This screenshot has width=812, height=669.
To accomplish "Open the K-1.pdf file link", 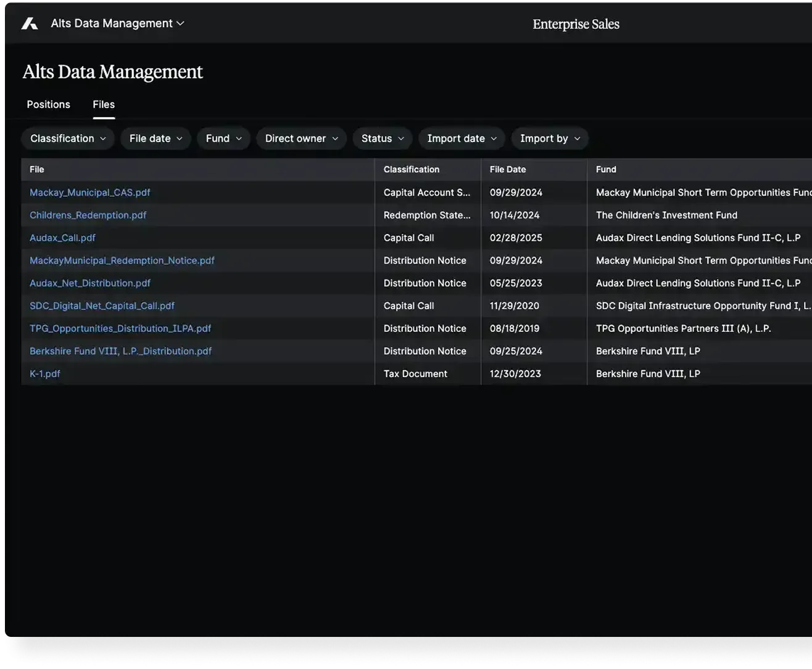I will pyautogui.click(x=45, y=374).
